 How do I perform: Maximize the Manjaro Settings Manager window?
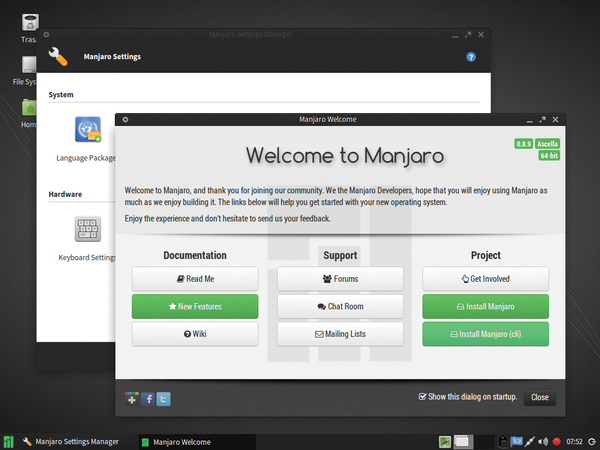pos(468,35)
